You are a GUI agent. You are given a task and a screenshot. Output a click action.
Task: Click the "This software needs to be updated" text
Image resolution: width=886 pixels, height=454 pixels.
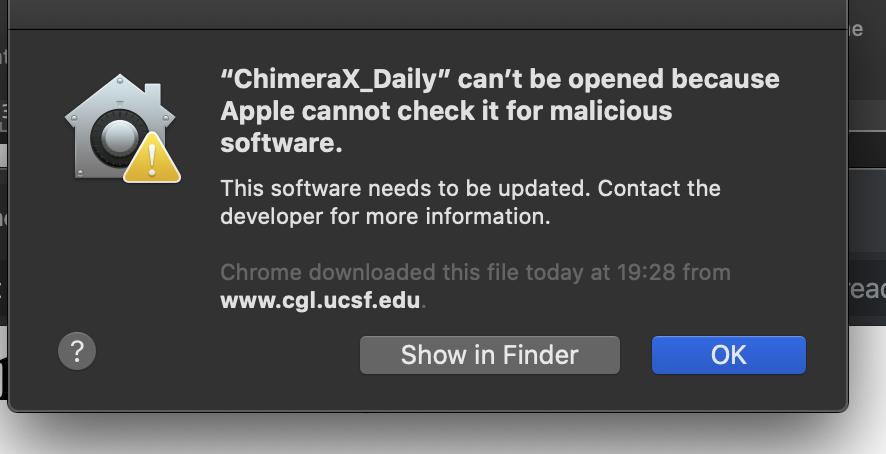(x=402, y=188)
